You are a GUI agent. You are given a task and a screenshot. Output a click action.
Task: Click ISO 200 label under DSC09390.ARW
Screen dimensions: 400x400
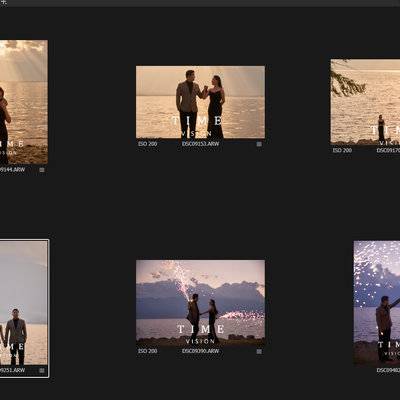pyautogui.click(x=147, y=351)
